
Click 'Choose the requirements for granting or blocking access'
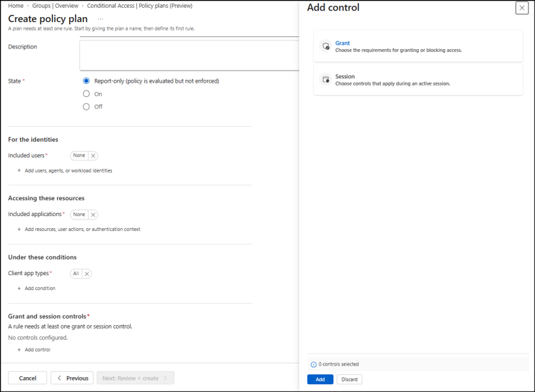(x=398, y=50)
